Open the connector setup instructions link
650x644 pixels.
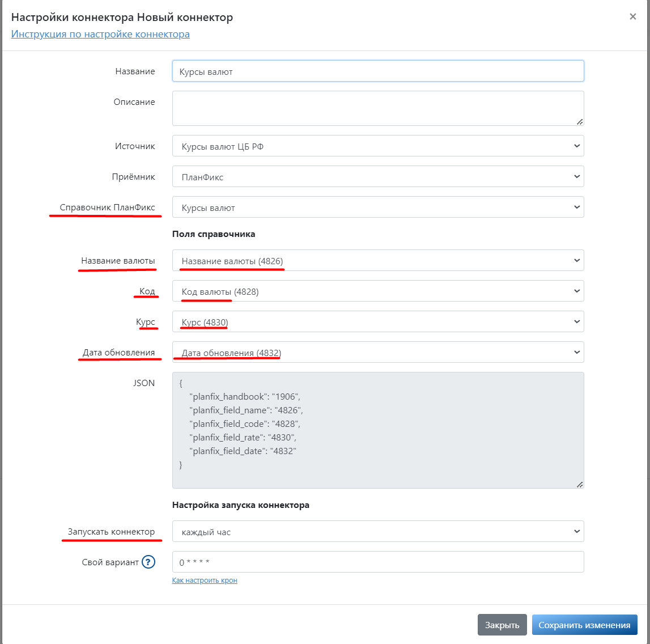[x=100, y=34]
